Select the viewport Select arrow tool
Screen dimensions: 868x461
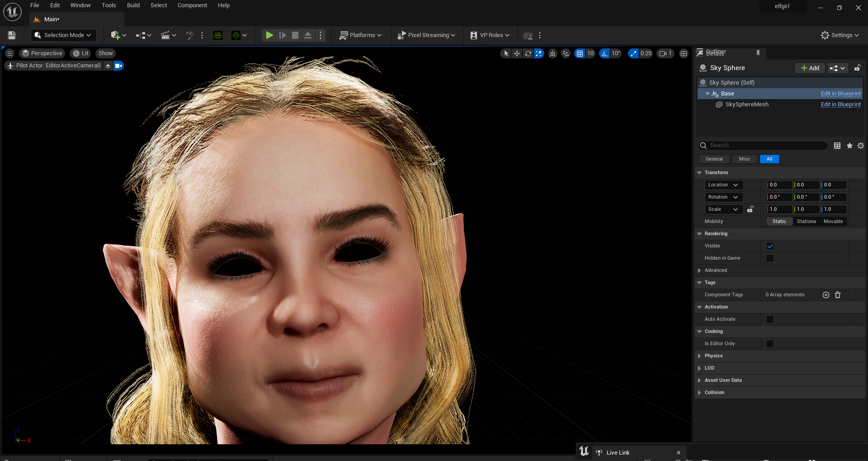click(x=506, y=53)
